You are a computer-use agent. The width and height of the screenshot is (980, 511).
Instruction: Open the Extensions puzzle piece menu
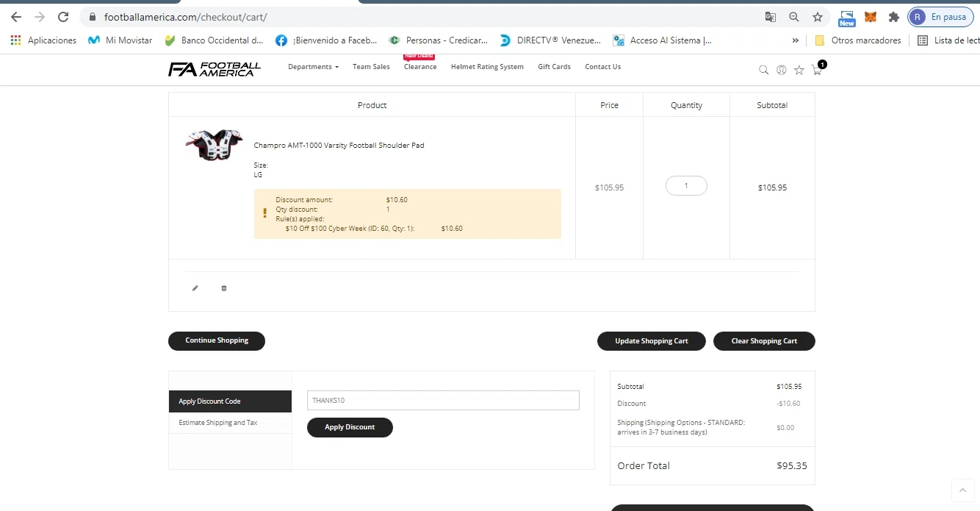point(893,17)
